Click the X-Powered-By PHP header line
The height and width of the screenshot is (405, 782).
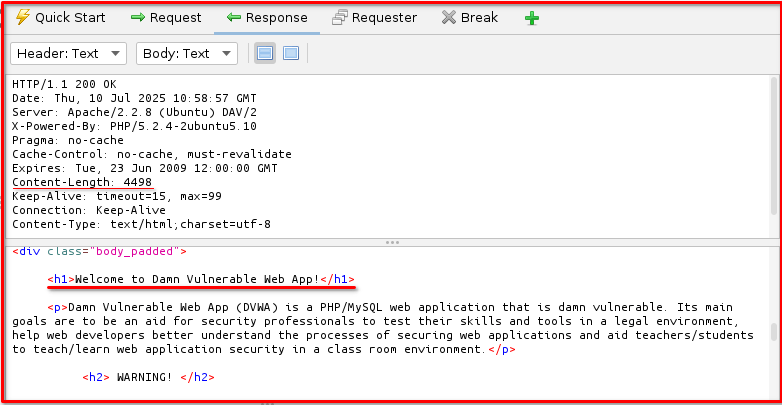[x=134, y=126]
